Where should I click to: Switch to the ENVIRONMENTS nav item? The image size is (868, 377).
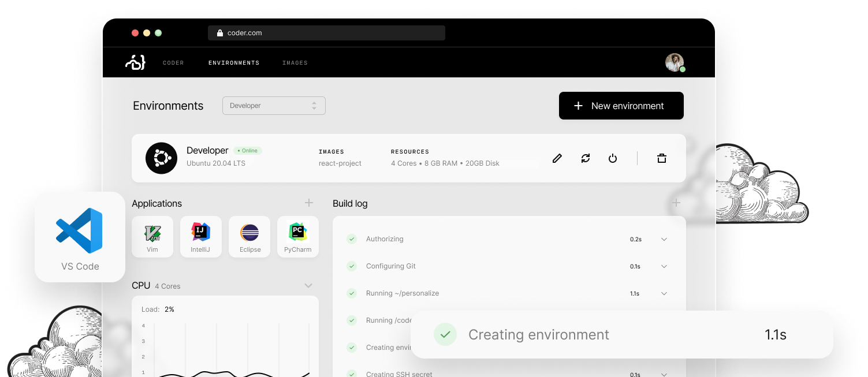pyautogui.click(x=234, y=63)
